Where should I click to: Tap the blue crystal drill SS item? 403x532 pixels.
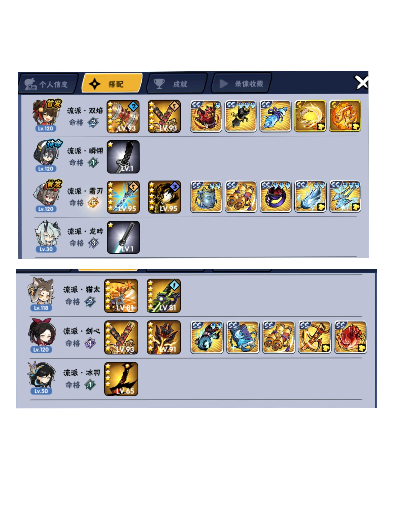point(275,116)
